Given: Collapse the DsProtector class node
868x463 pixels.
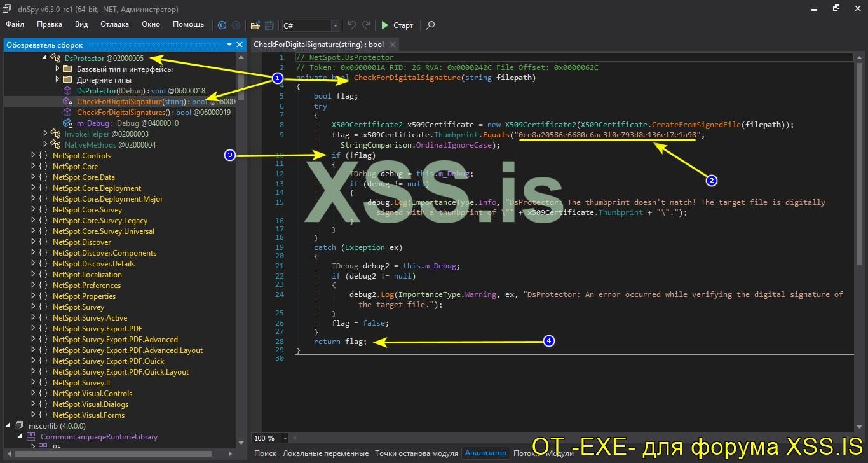Looking at the screenshot, I should (x=44, y=58).
